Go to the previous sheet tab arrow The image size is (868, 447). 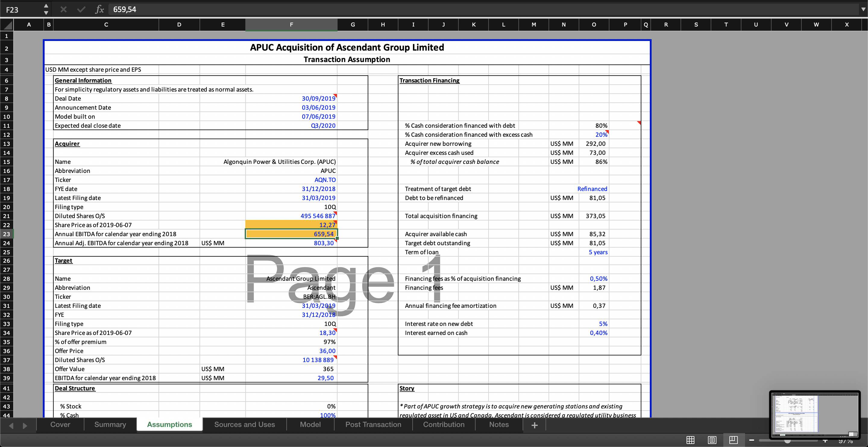[x=11, y=425]
